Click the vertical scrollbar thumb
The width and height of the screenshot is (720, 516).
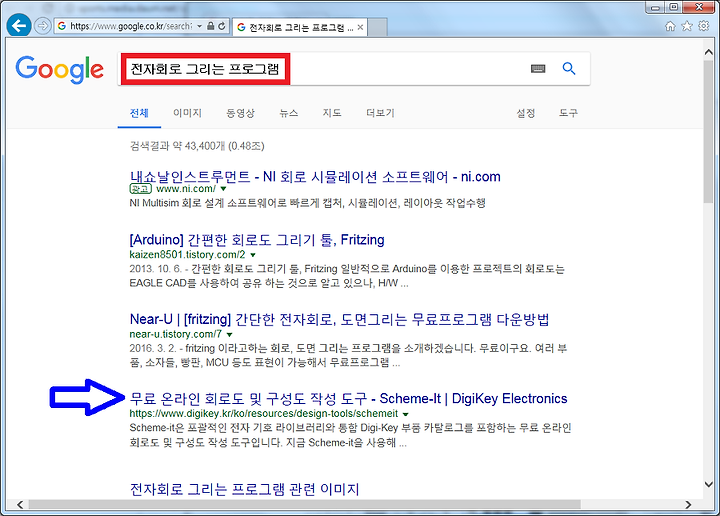click(709, 131)
